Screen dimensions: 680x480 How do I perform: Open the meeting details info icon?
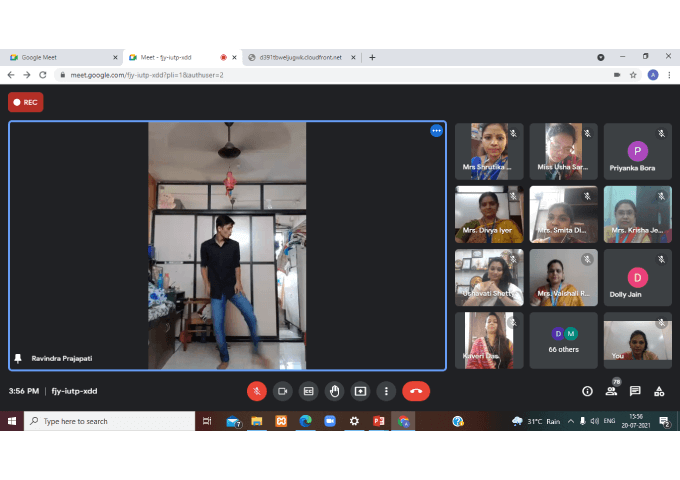point(587,391)
